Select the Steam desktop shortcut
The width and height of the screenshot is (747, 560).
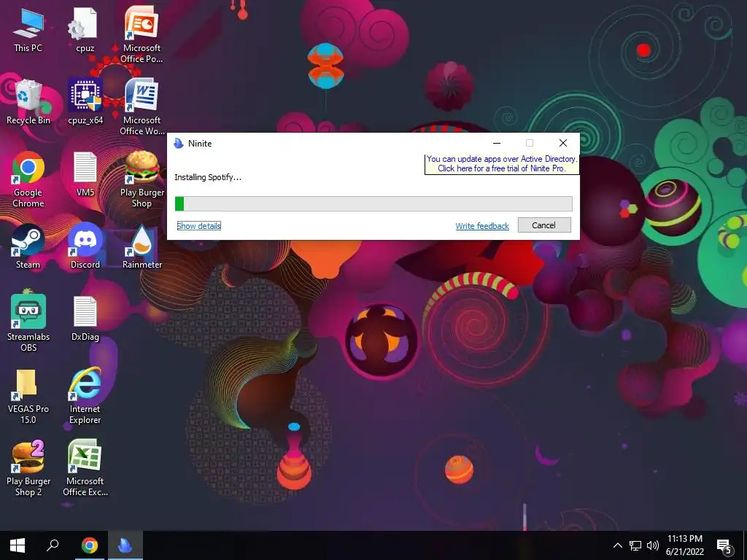[28, 246]
